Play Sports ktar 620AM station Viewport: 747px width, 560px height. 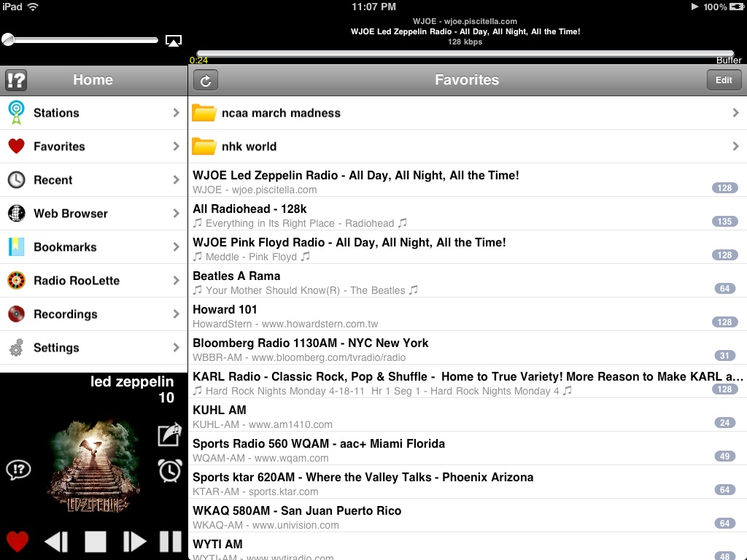click(468, 482)
